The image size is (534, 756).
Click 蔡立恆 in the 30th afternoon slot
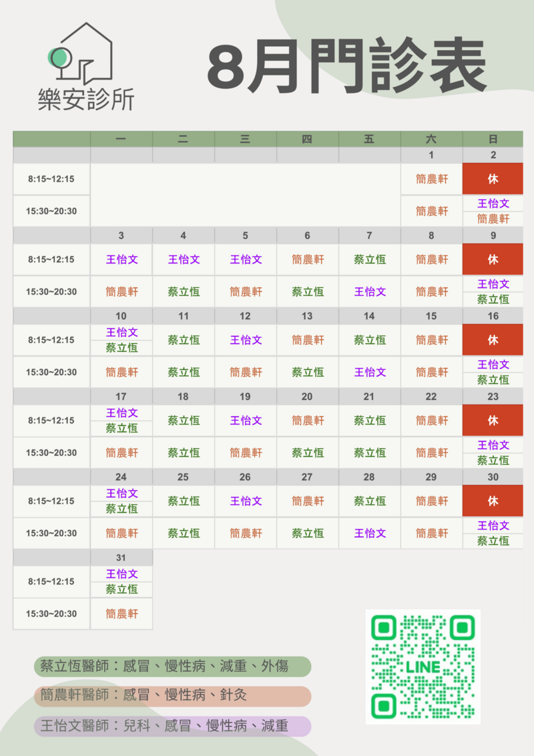(x=493, y=541)
